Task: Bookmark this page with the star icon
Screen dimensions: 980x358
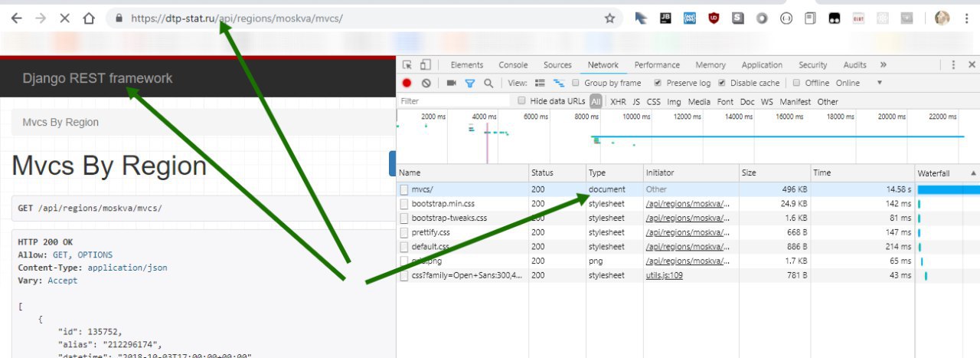Action: 609,18
